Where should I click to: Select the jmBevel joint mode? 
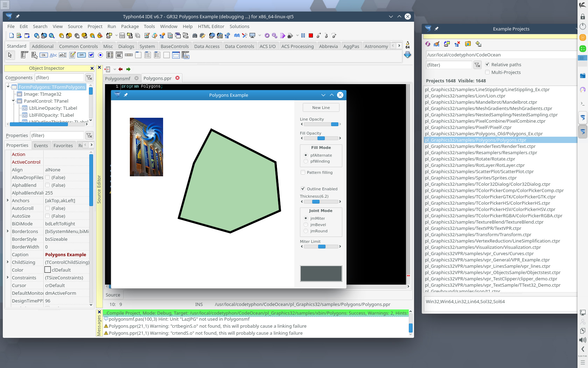coord(306,225)
